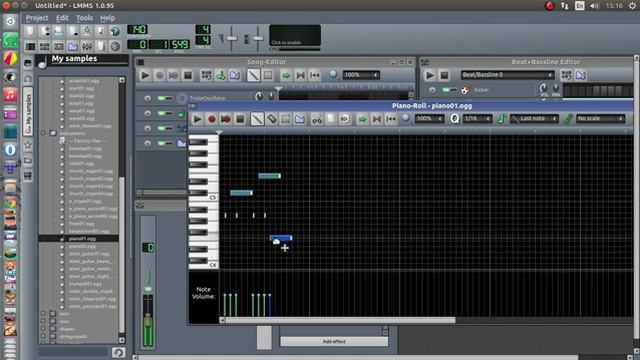Select edit (selection) mode in Song-Editor toolbar
Viewport: 640px width, 360px height.
coord(268,75)
